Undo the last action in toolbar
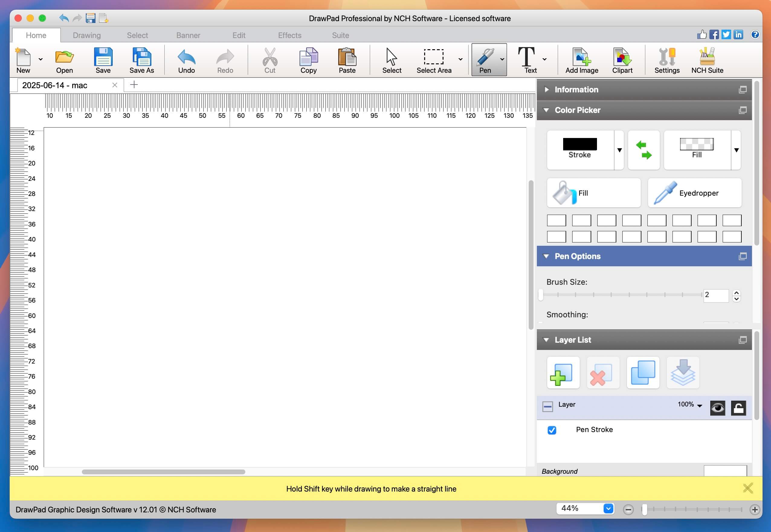This screenshot has height=532, width=771. (x=186, y=60)
